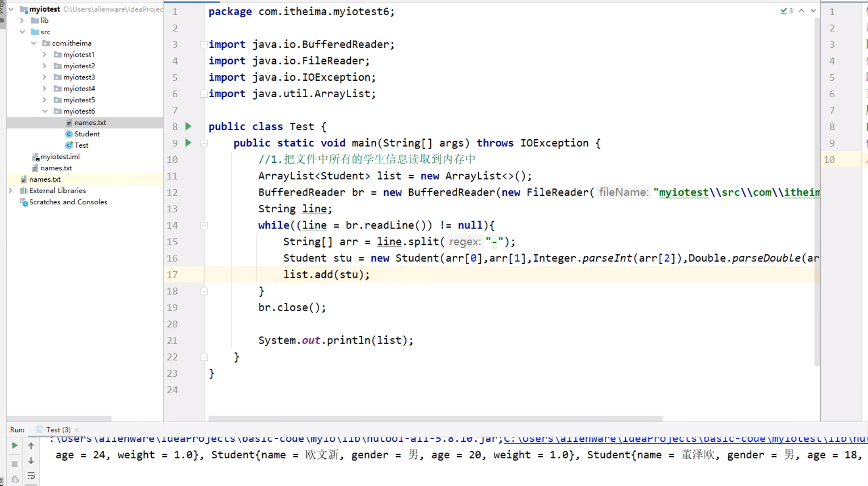Click run gutter arrow beside main method
This screenshot has width=868, height=486.
pyautogui.click(x=188, y=143)
